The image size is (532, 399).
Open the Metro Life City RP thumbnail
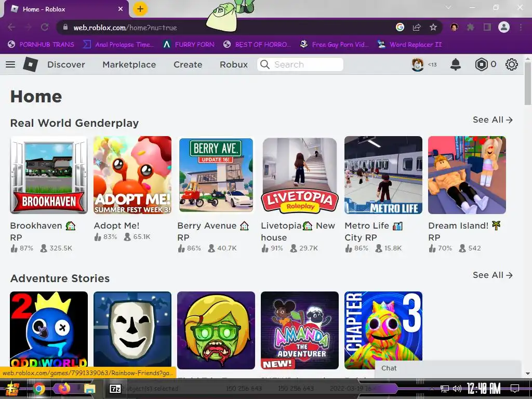[x=383, y=175]
